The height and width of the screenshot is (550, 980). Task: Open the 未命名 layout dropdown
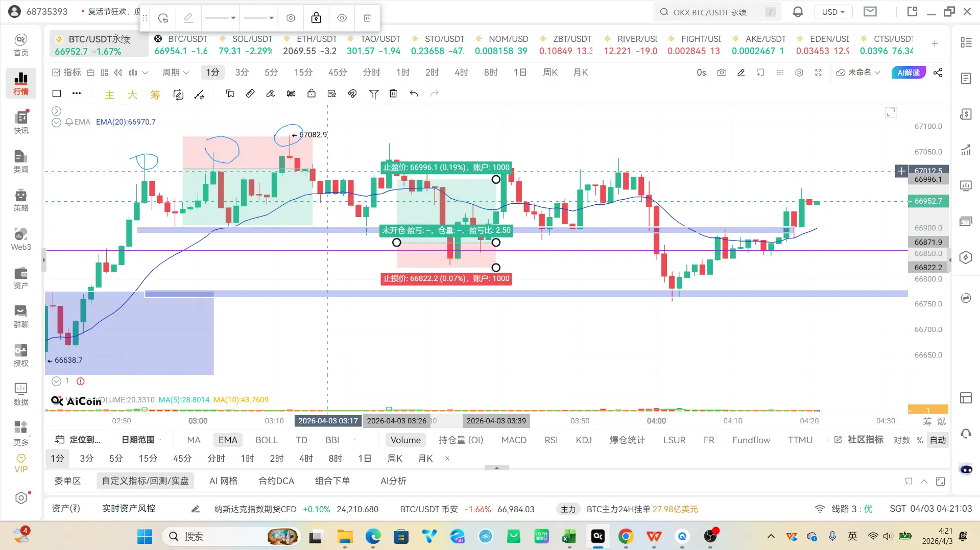tap(858, 73)
